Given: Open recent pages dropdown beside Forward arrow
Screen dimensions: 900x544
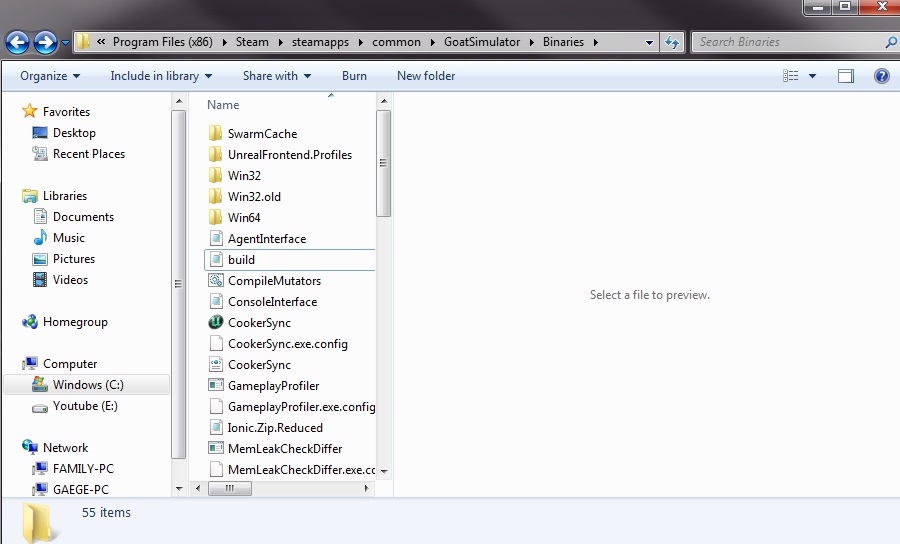Looking at the screenshot, I should (x=65, y=42).
